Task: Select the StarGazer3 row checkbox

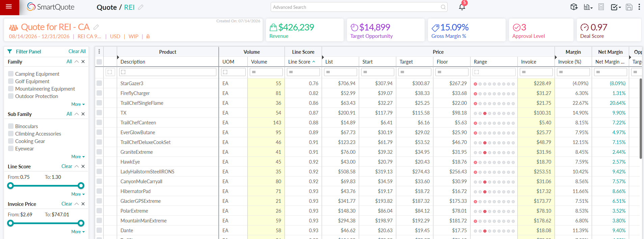Action: (x=99, y=83)
